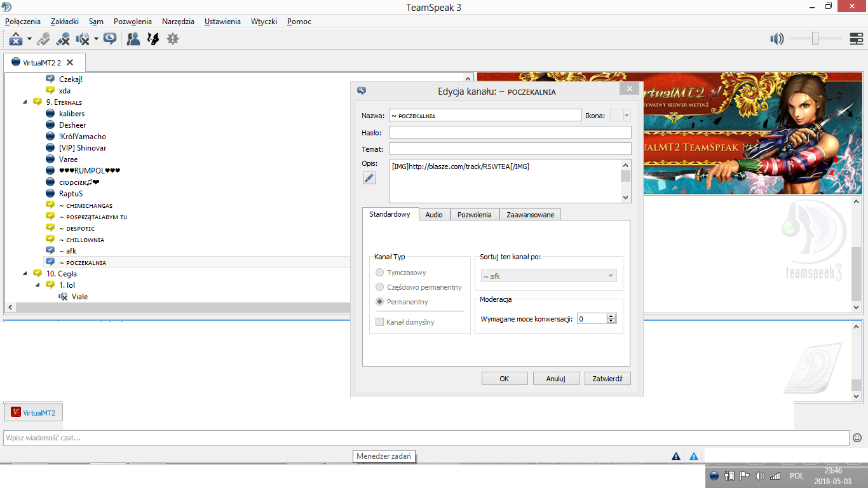Open the Połączenia menu
Viewport: 868px width, 488px height.
coord(23,21)
